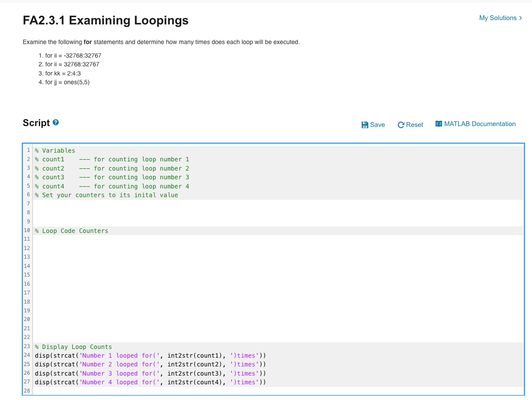532x400 pixels.
Task: Open the My Solutions page
Action: click(498, 18)
